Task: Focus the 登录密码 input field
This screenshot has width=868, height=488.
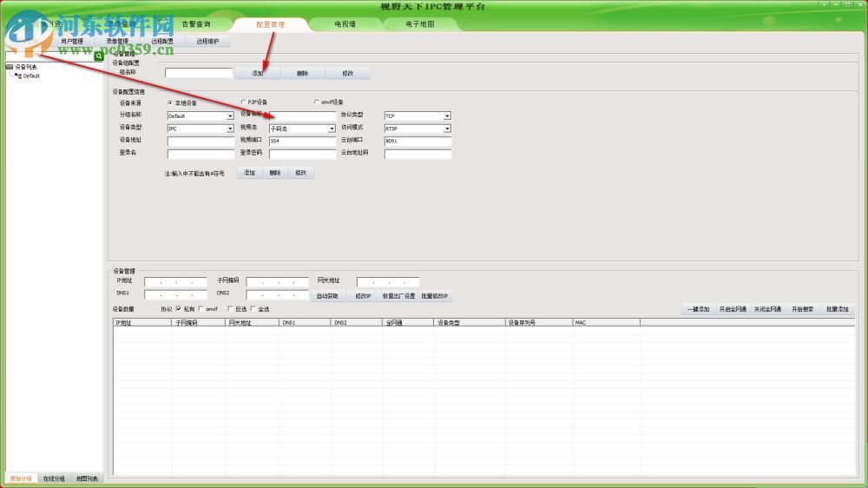Action: pos(302,154)
